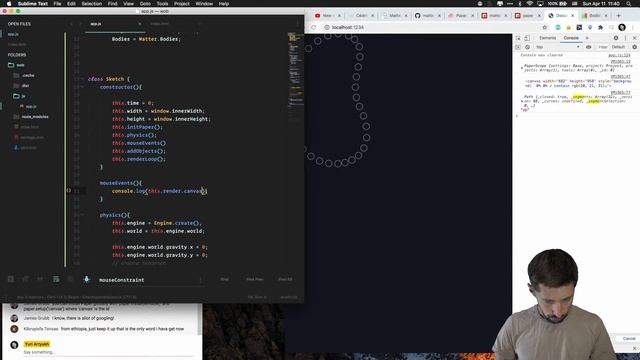The width and height of the screenshot is (640, 360).
Task: Select the Console tab in DevTools
Action: pos(571,38)
